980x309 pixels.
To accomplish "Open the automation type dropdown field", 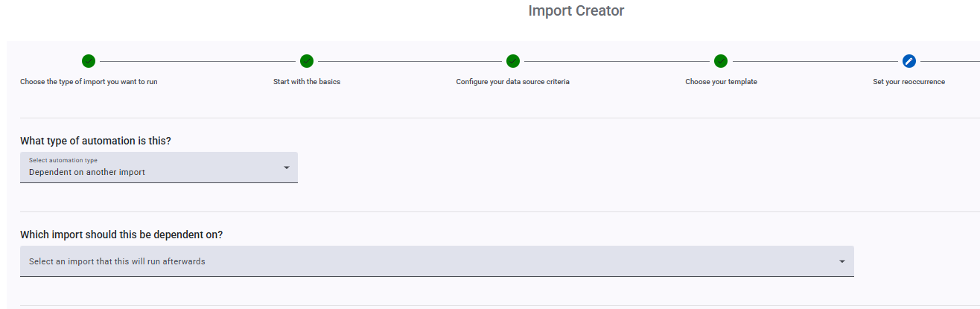I will [x=149, y=168].
